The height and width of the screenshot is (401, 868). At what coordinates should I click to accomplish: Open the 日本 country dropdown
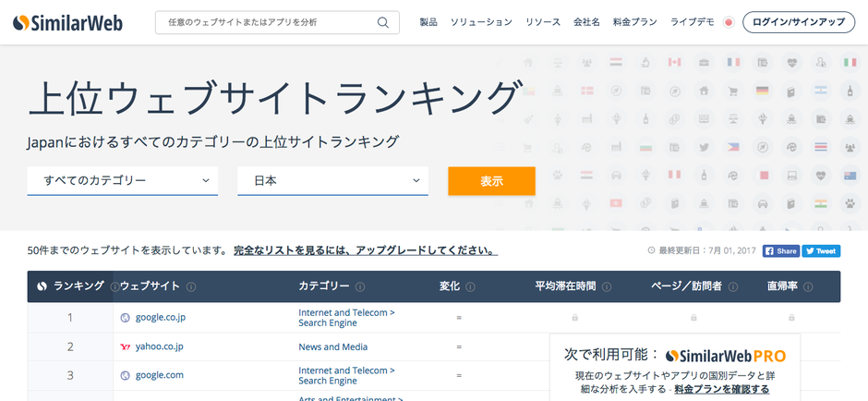[332, 180]
